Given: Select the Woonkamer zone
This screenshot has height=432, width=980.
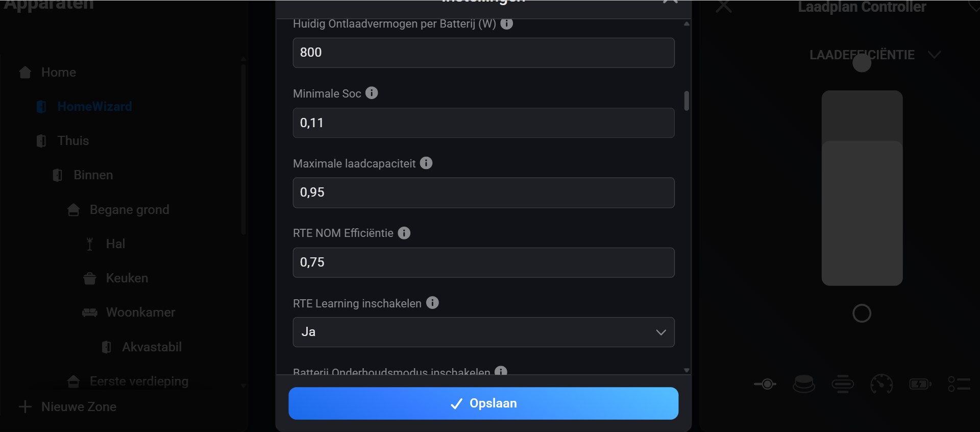Looking at the screenshot, I should point(140,313).
